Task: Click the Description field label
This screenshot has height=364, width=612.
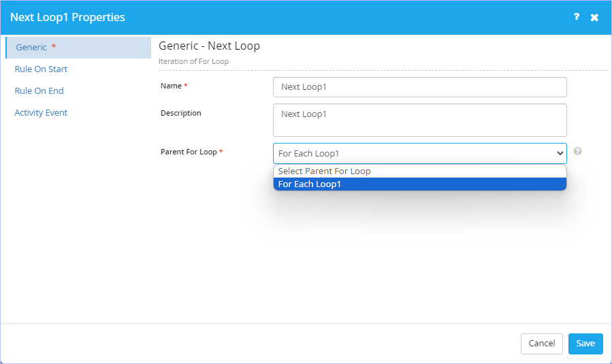Action: click(181, 113)
